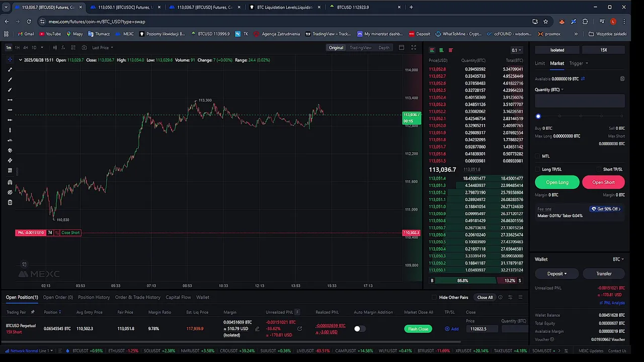
Task: Click the Get 50% Off link
Action: pyautogui.click(x=606, y=209)
